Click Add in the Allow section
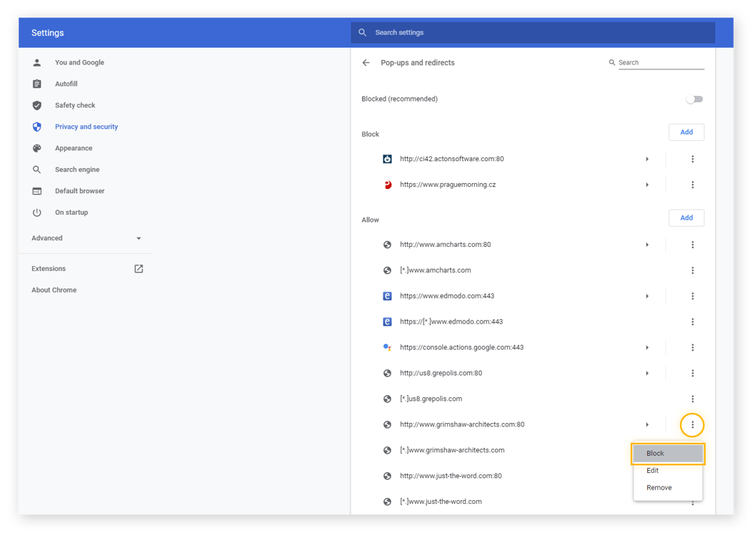Viewport: 756px width, 536px height. click(x=686, y=218)
